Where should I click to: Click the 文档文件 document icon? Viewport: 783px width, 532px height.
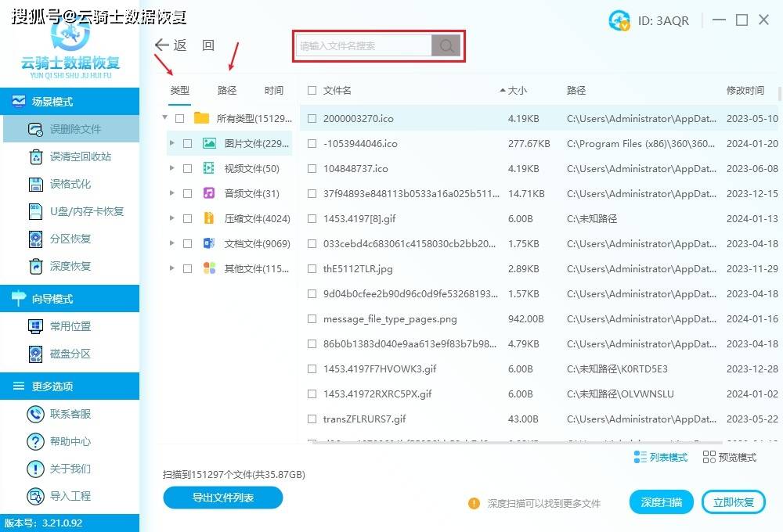coord(209,243)
